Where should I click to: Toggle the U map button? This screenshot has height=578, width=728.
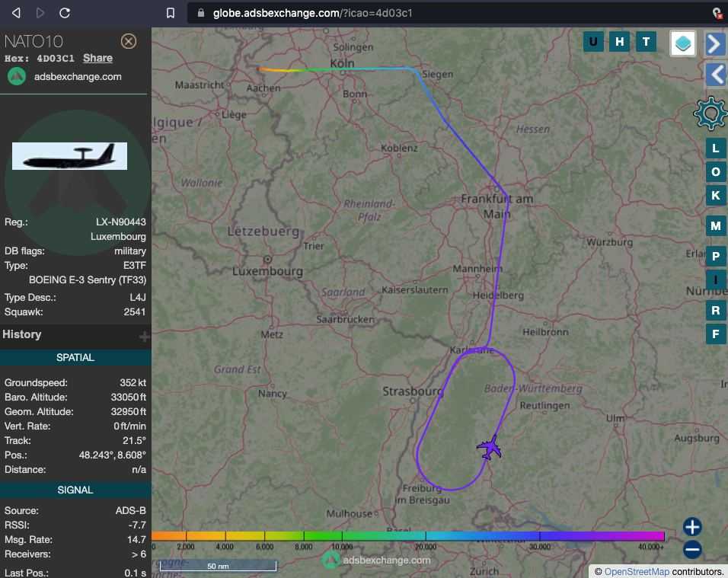coord(593,42)
